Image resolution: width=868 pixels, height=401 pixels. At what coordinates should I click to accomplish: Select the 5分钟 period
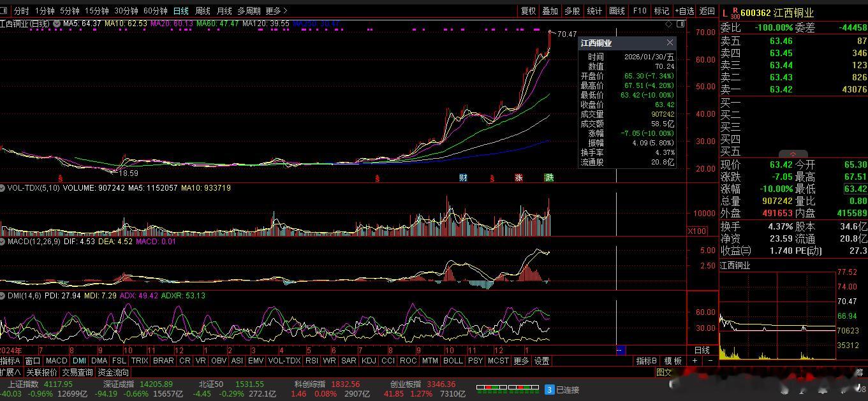70,11
